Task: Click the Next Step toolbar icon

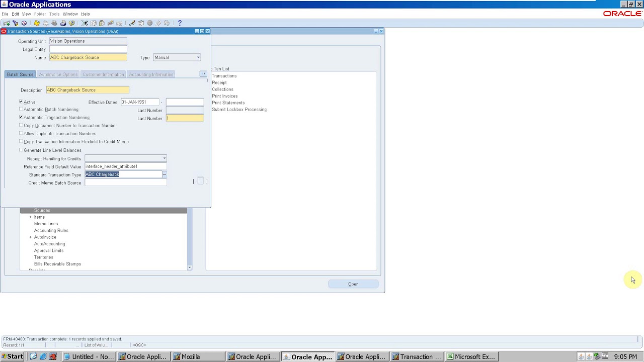Action: (x=45, y=23)
